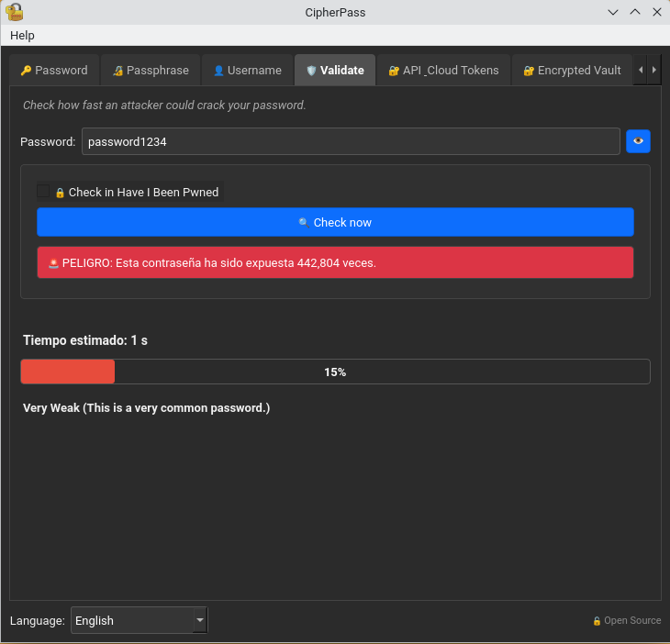
Task: Click the icon on the Passphrase tab
Action: [x=117, y=71]
